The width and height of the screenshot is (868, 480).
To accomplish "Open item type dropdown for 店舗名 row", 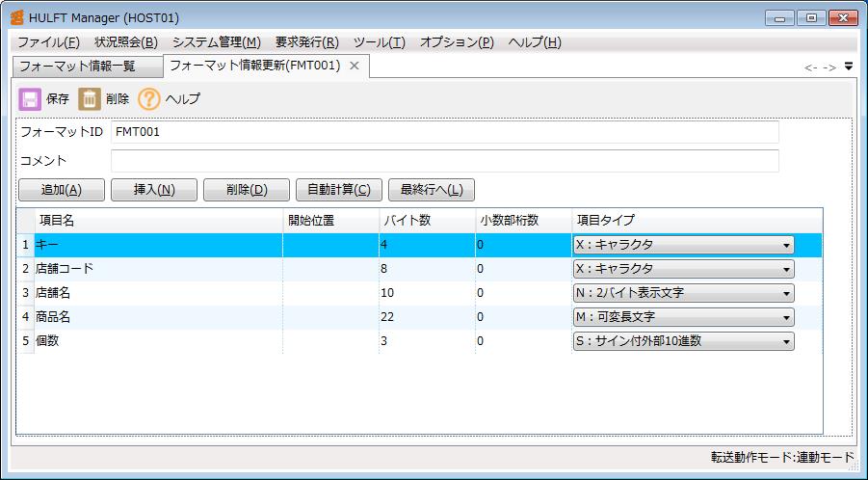I will pos(683,293).
